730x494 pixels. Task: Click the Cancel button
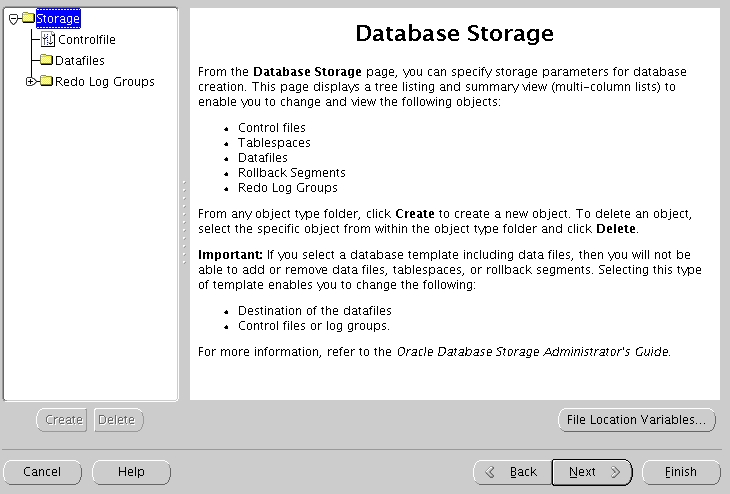(x=42, y=472)
